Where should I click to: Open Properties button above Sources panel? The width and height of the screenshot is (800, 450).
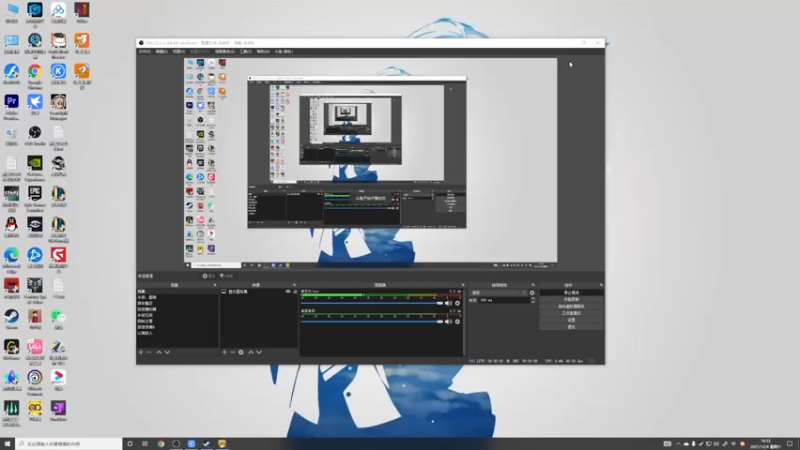click(x=209, y=276)
